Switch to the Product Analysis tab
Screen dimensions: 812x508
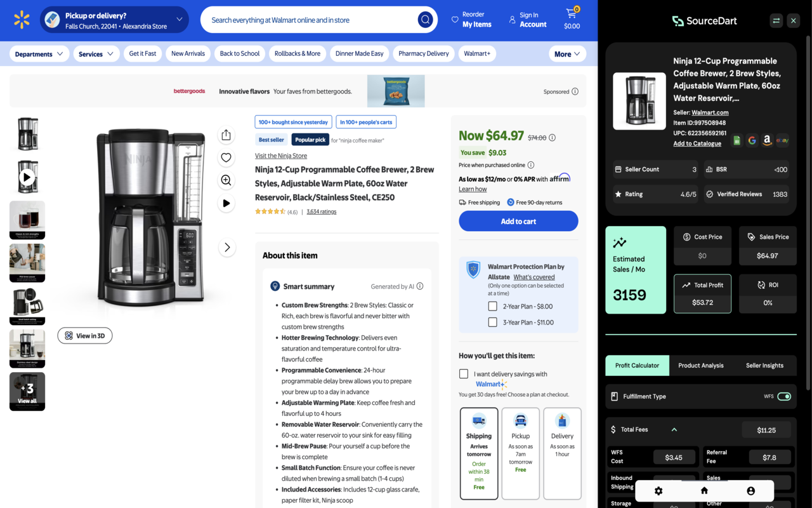701,365
